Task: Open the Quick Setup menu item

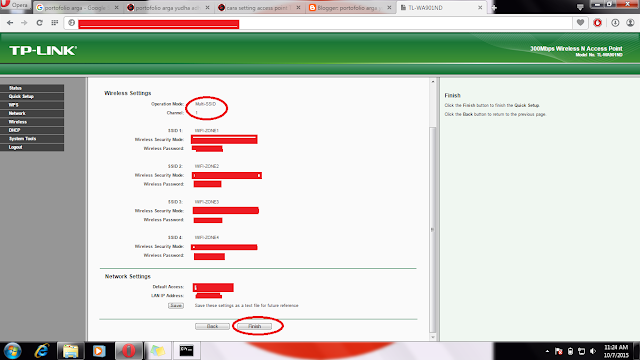Action: [x=32, y=96]
